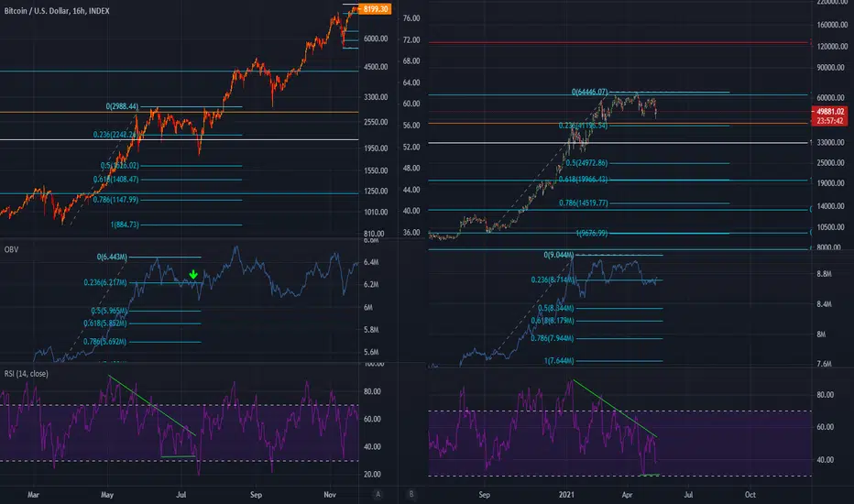Select the 0.618(1408.47) Fibonacci label
This screenshot has width=854, height=504.
pos(115,180)
